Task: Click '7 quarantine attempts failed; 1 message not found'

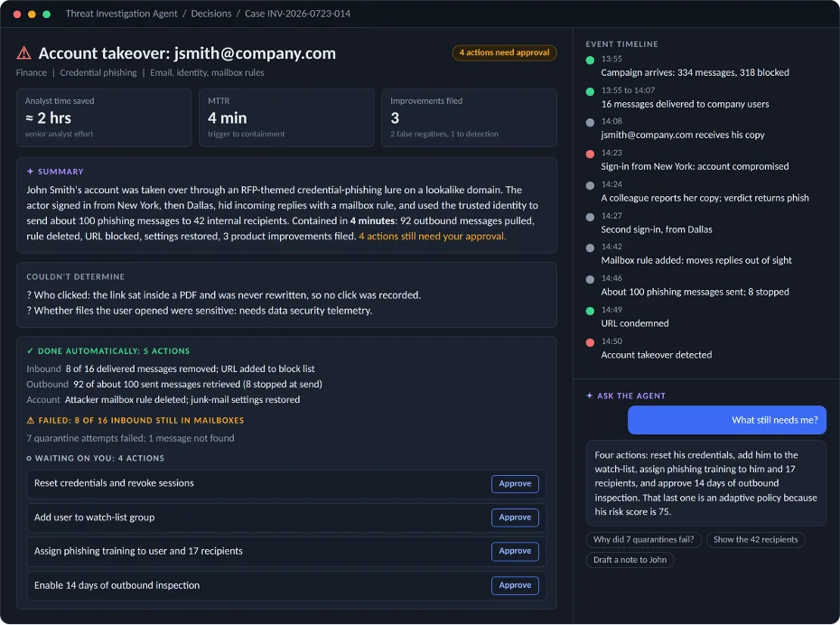Action: pyautogui.click(x=130, y=439)
